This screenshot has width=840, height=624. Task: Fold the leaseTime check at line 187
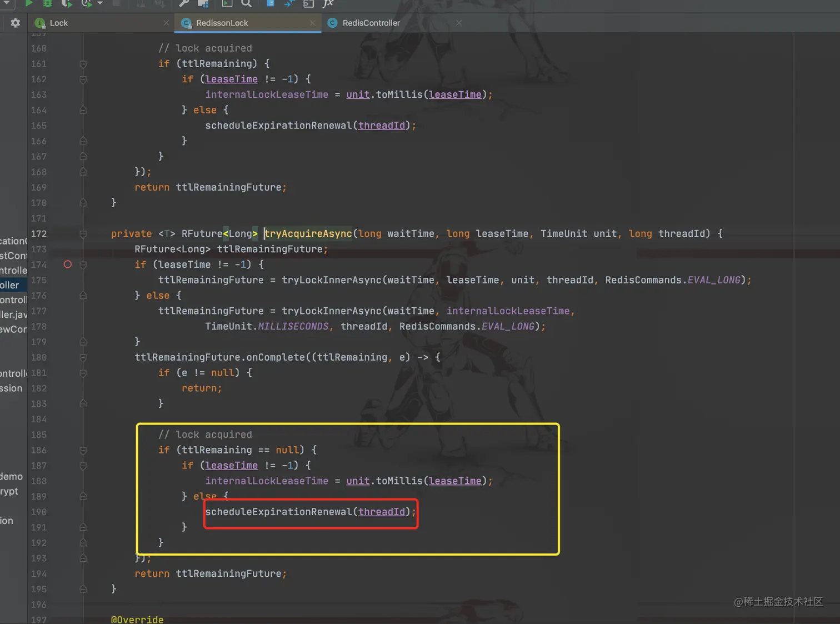pyautogui.click(x=83, y=466)
